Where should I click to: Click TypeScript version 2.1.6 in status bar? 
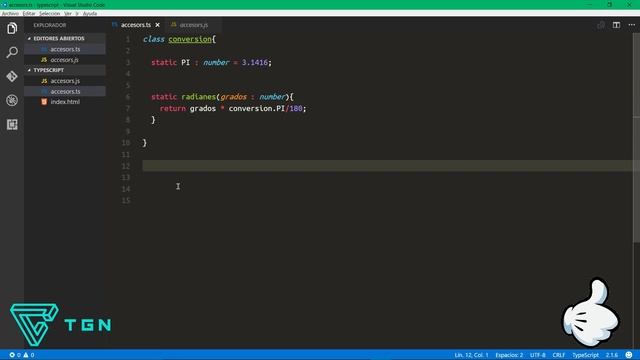[612, 355]
